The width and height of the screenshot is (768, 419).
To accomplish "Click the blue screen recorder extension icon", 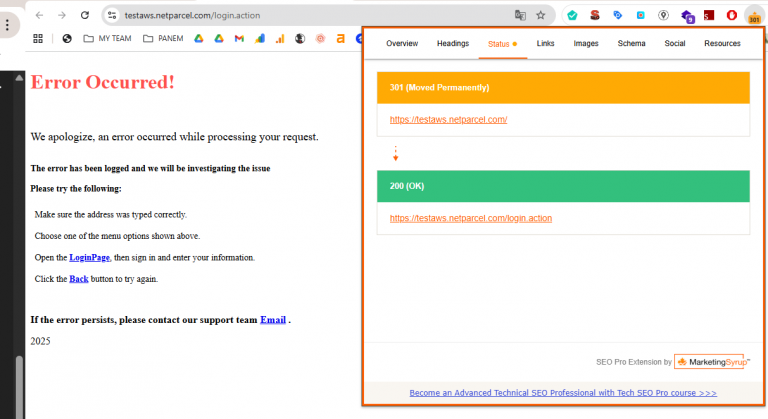I will point(641,15).
